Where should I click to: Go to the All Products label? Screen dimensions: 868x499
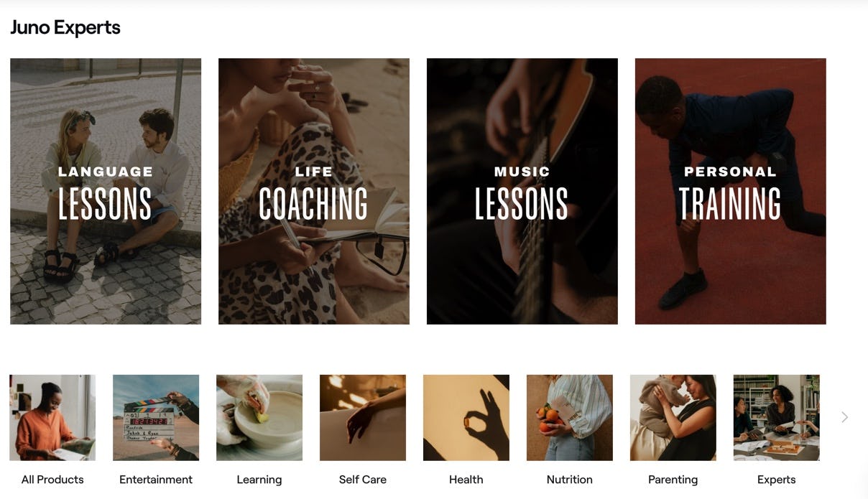[x=52, y=480]
